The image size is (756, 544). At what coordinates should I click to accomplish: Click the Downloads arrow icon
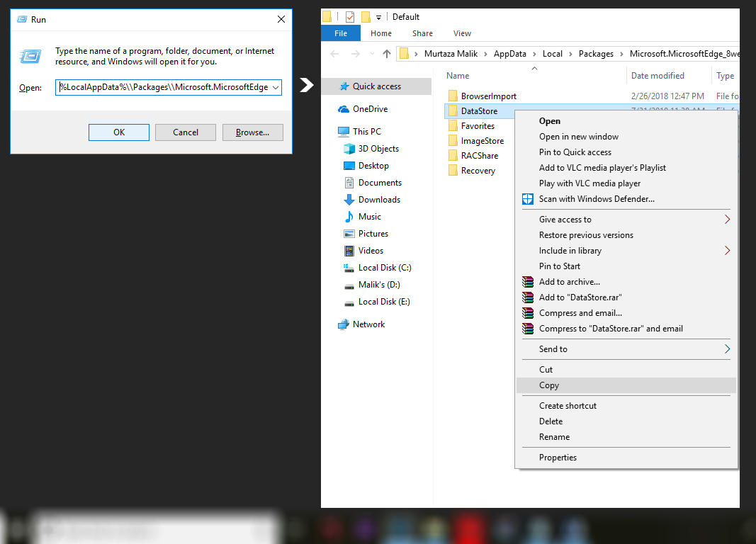[x=349, y=200]
